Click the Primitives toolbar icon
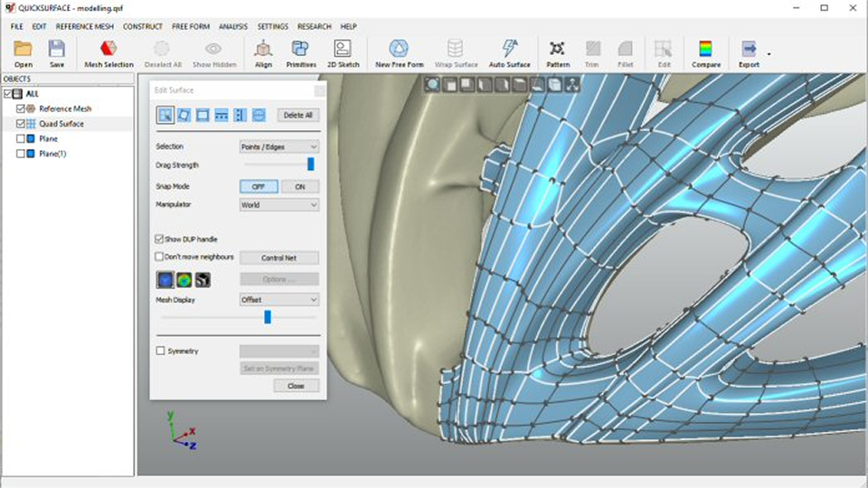The height and width of the screenshot is (488, 868). [300, 49]
